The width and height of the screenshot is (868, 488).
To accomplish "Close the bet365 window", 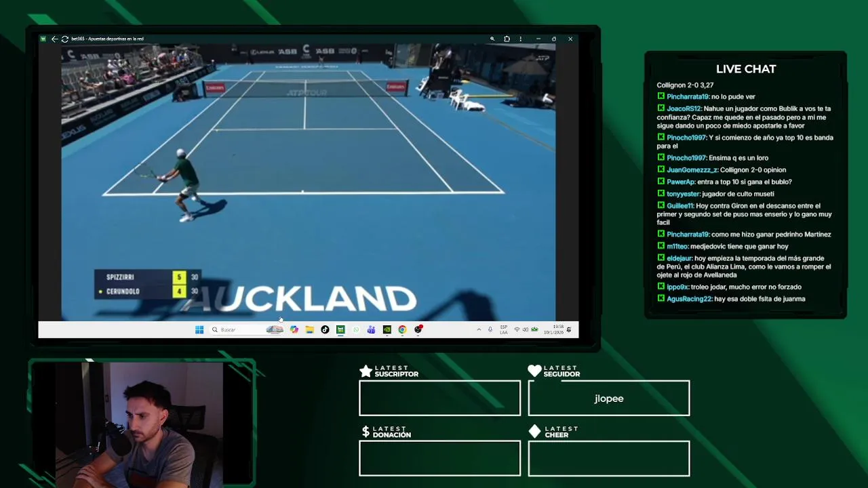I will 570,39.
